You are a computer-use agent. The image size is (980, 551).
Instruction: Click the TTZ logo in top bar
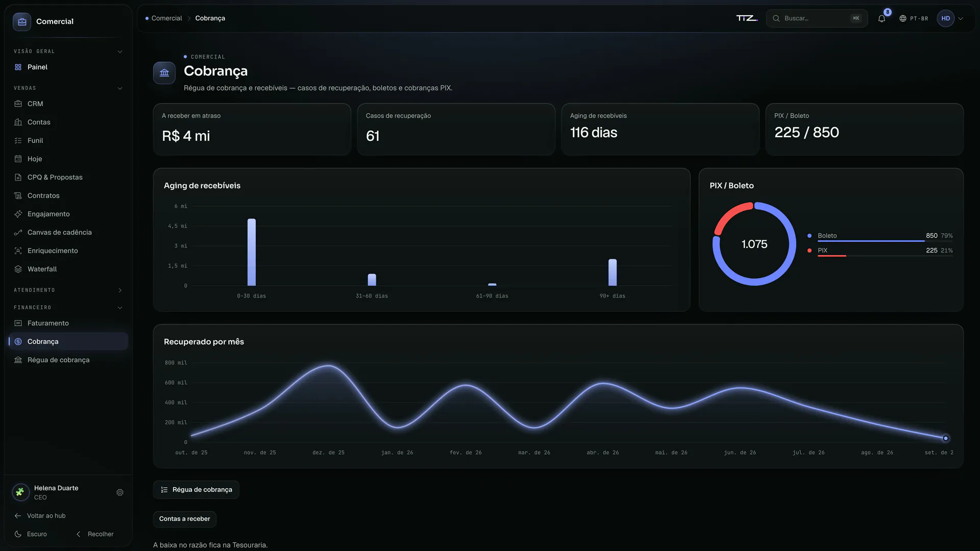pyautogui.click(x=747, y=18)
